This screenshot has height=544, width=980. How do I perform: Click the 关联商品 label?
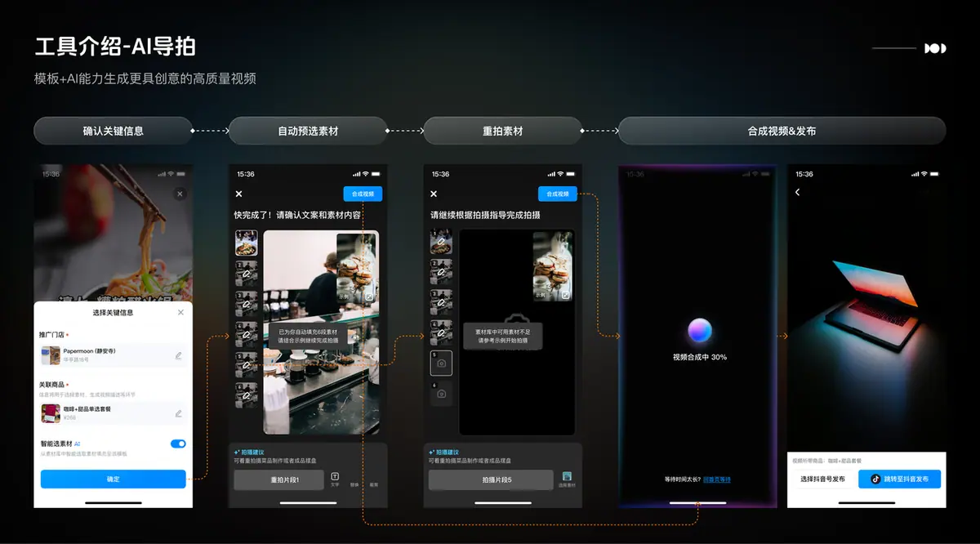pyautogui.click(x=53, y=385)
